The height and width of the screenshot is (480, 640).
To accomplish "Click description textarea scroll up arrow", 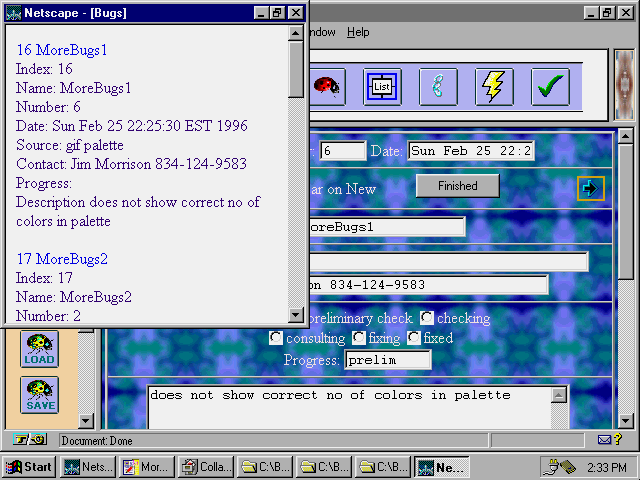I will click(x=559, y=395).
